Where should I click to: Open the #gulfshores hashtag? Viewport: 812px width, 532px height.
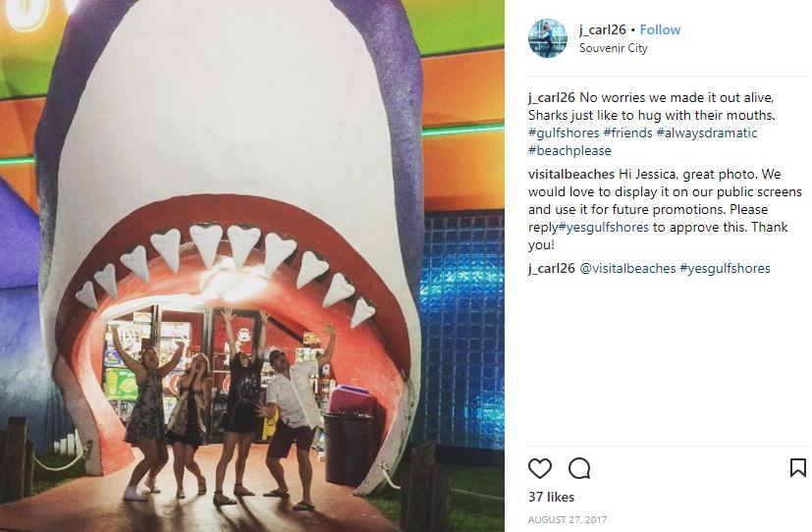564,133
